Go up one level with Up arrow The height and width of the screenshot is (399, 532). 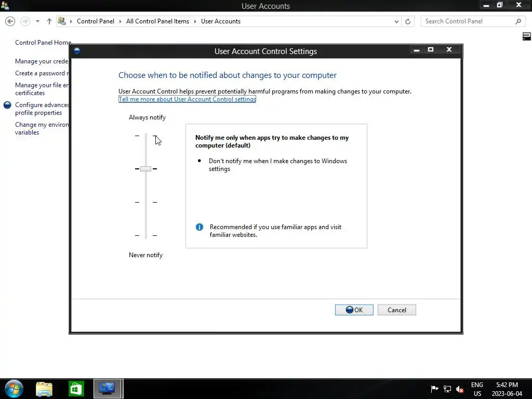coord(49,21)
